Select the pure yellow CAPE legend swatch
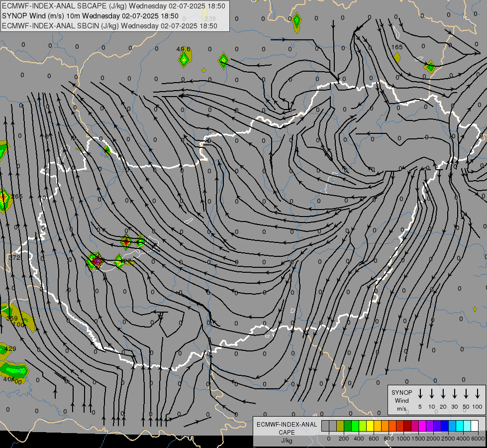 click(370, 426)
